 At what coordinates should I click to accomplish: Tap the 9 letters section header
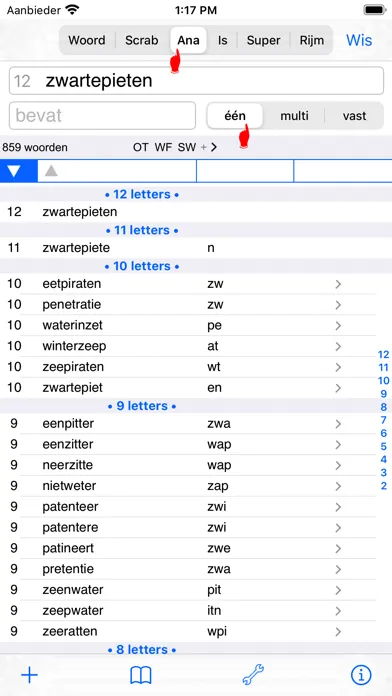[142, 406]
